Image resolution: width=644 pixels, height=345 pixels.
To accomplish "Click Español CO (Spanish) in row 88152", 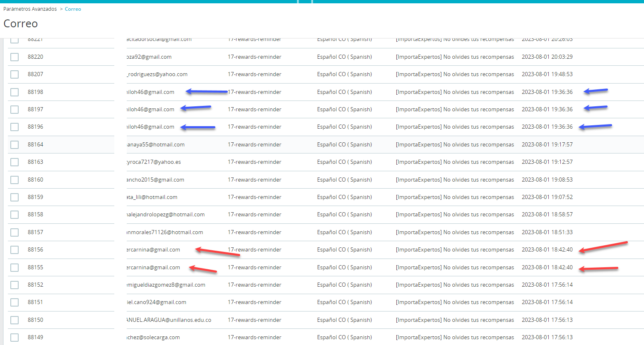I will tap(345, 285).
